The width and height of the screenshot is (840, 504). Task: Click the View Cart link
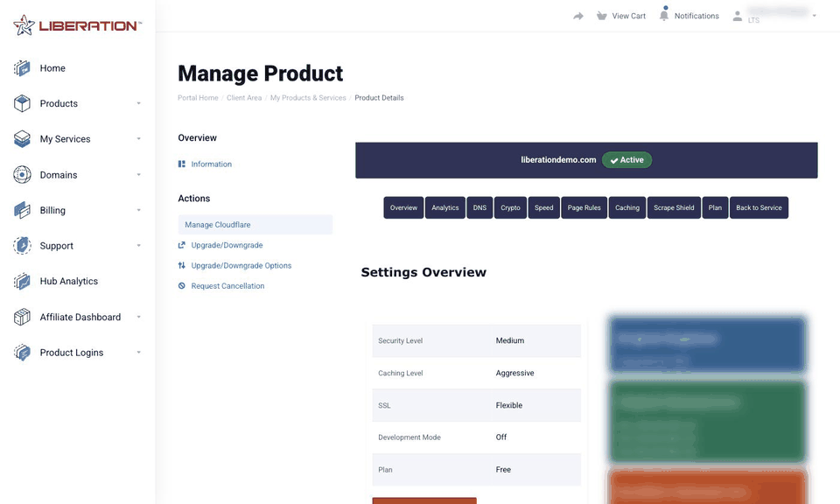629,16
